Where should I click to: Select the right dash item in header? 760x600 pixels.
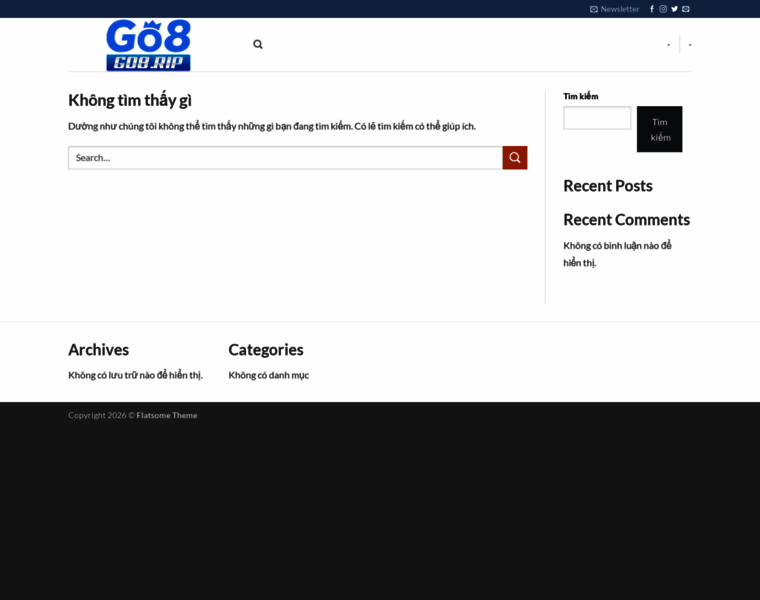pos(690,45)
